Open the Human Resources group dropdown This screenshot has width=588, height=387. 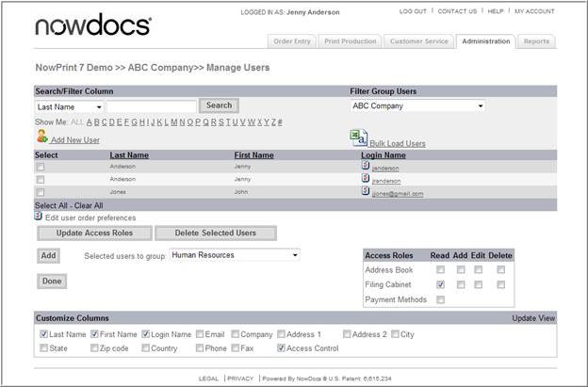pos(235,255)
